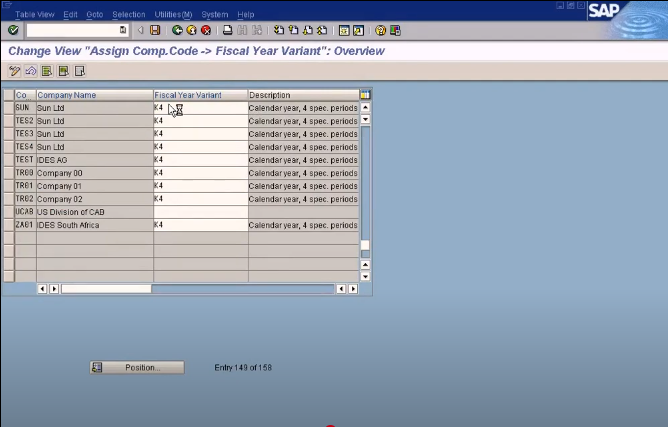Screen dimensions: 668x427
Task: Select the TES4 row selector
Action: click(x=9, y=147)
